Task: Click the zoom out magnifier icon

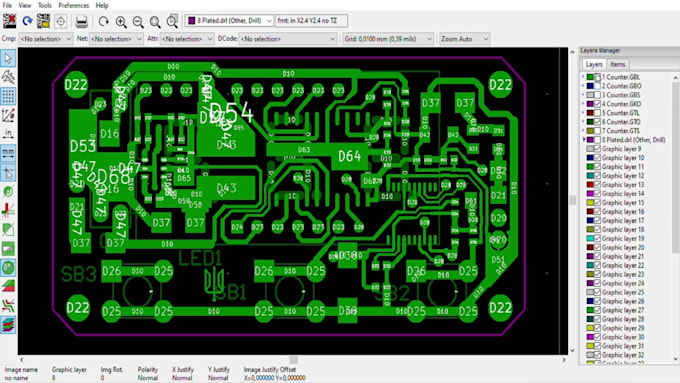Action: pyautogui.click(x=138, y=21)
